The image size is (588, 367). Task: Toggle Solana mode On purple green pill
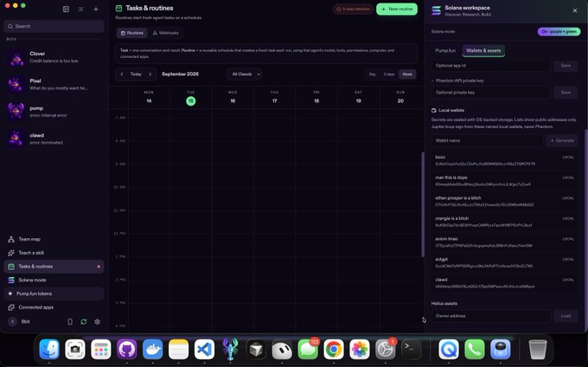pyautogui.click(x=559, y=31)
